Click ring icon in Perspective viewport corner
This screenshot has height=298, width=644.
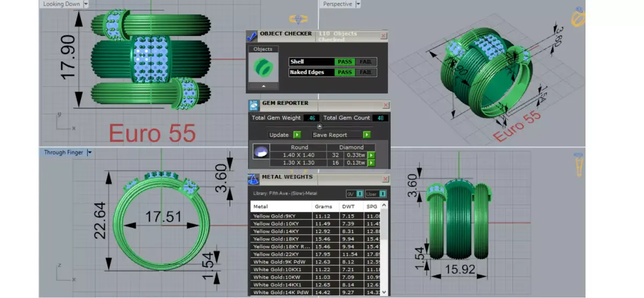(579, 17)
